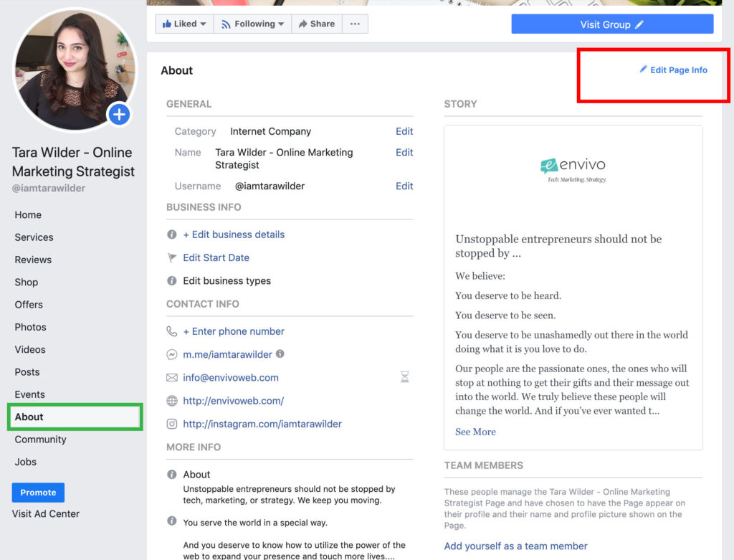Open Events in sidebar
Viewport: 734px width, 560px height.
pyautogui.click(x=29, y=394)
